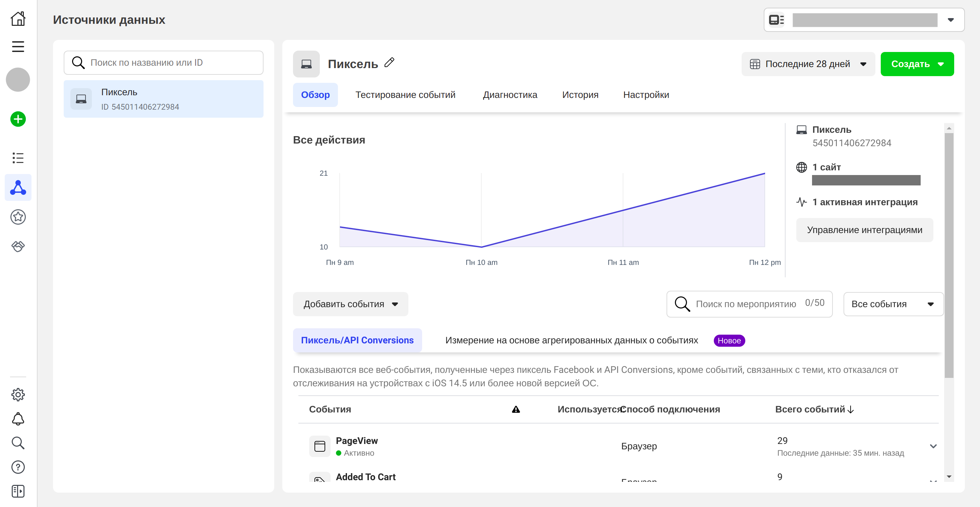Open the notifications bell icon
The image size is (980, 507).
(18, 419)
